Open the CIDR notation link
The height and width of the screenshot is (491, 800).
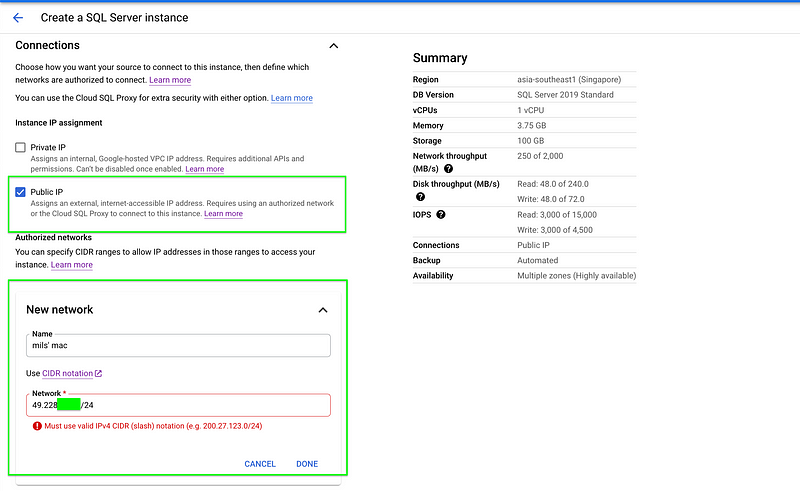tap(67, 374)
